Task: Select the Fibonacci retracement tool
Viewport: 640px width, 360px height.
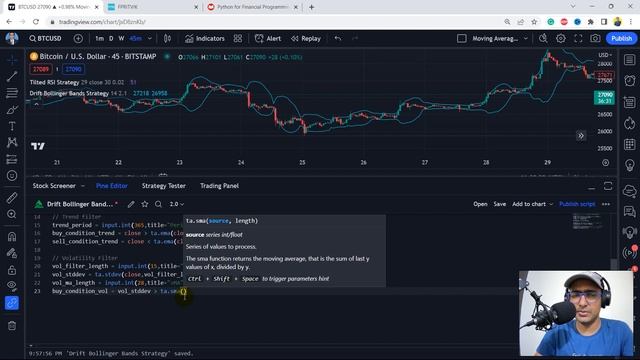Action: (x=12, y=93)
